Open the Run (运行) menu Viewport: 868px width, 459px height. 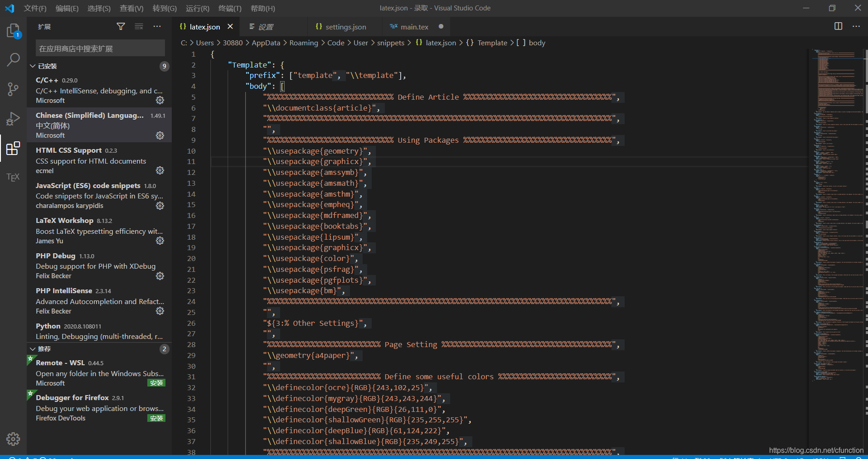click(198, 8)
